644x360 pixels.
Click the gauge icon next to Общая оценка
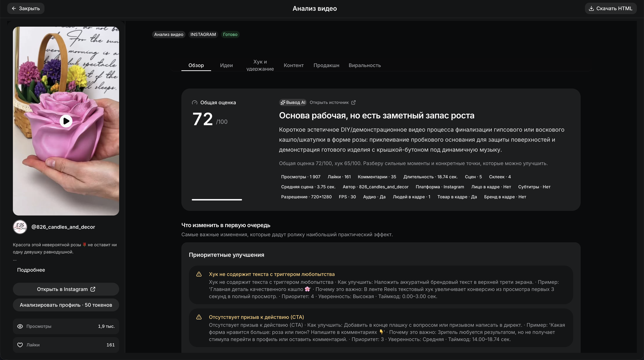point(194,102)
